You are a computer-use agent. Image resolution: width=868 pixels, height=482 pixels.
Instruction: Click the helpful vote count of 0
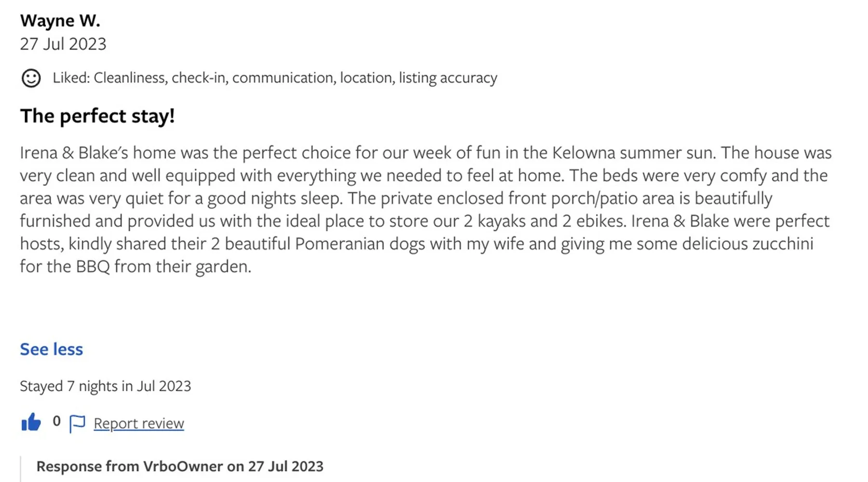click(57, 421)
